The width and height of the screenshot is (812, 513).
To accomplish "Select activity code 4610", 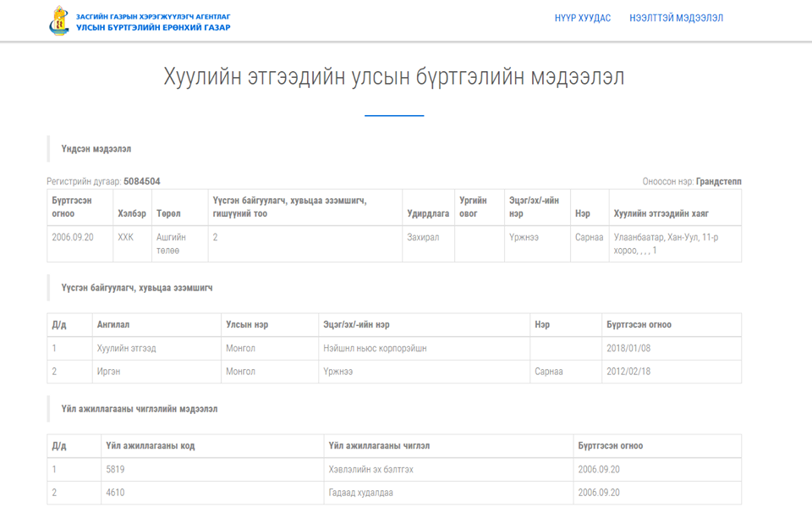I will click(115, 493).
